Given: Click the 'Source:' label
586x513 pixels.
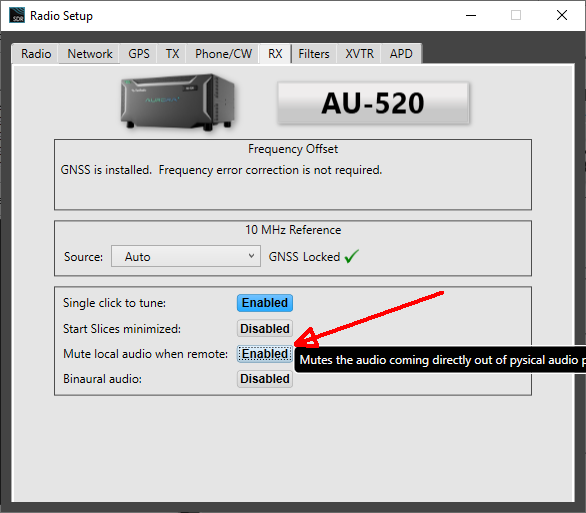Looking at the screenshot, I should (83, 257).
